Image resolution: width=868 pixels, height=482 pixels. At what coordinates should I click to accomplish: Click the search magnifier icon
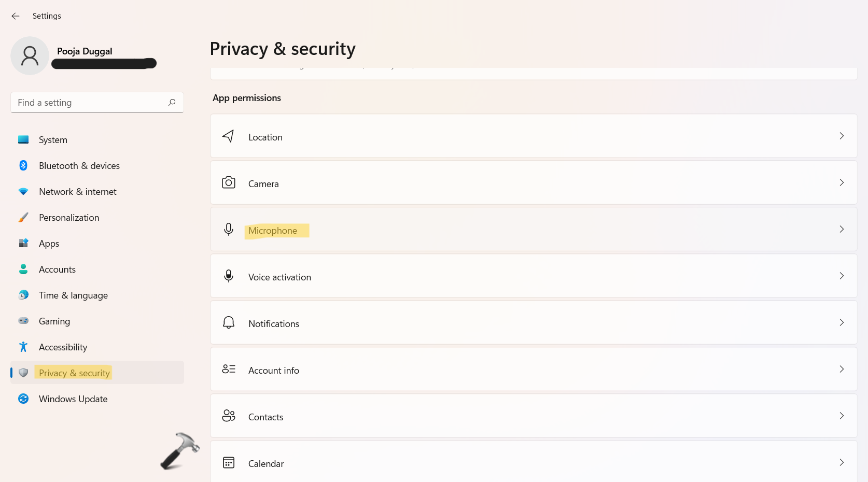pos(172,103)
